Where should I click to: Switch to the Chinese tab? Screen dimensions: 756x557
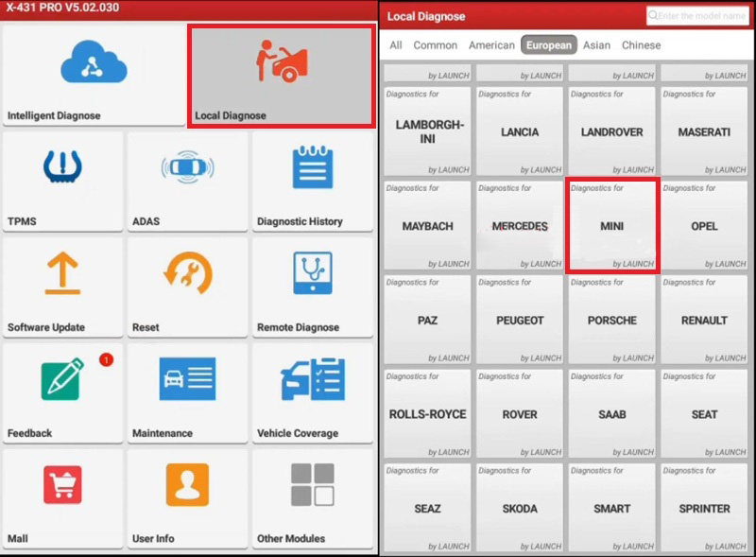coord(642,45)
